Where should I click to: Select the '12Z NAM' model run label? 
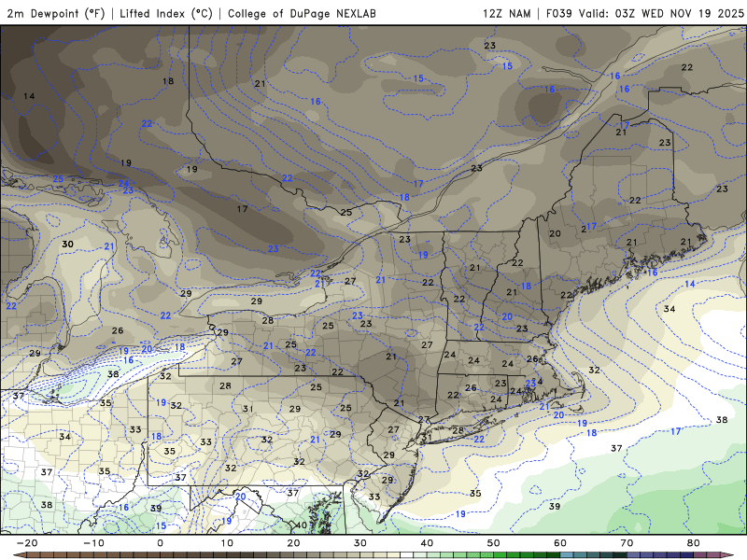(506, 13)
